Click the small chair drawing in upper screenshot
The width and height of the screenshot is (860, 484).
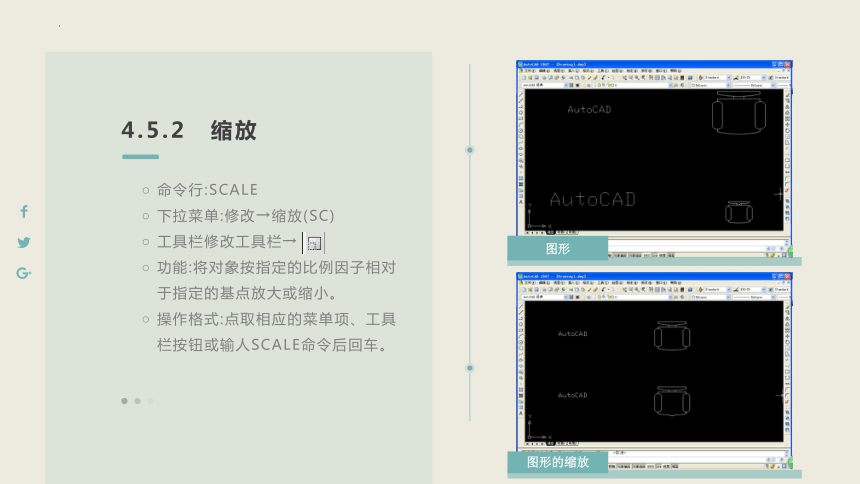739,212
